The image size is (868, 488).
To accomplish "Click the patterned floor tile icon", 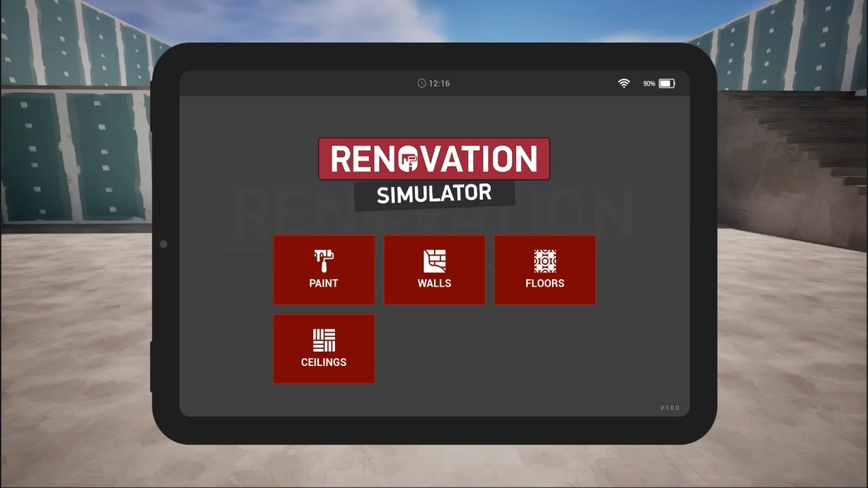I will pos(545,261).
